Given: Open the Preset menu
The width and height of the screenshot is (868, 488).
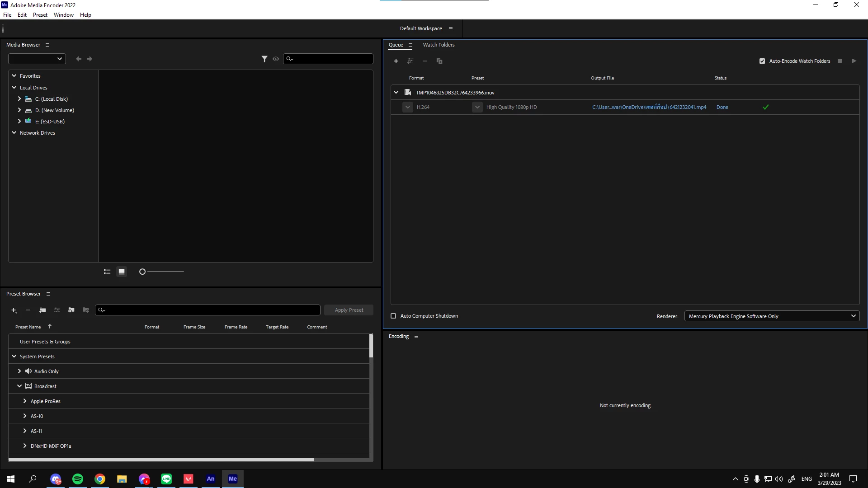Looking at the screenshot, I should click(40, 15).
